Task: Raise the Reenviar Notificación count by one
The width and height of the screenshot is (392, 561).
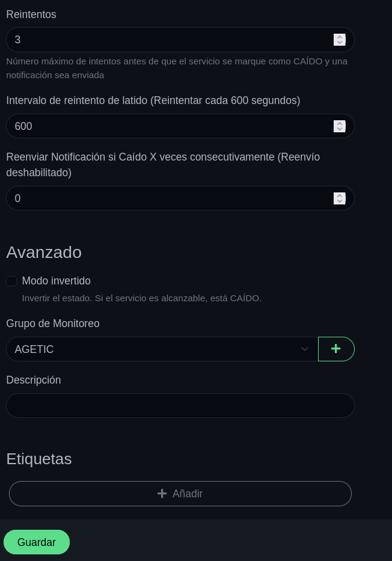Action: 340,195
